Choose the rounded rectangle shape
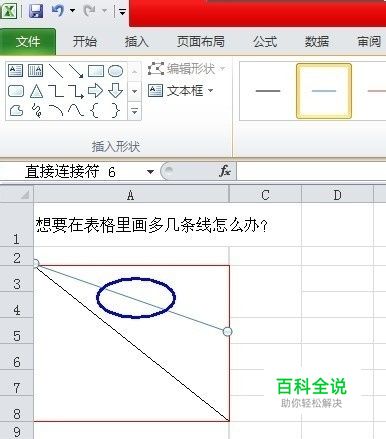Image resolution: width=386 pixels, height=439 pixels. pos(16,91)
